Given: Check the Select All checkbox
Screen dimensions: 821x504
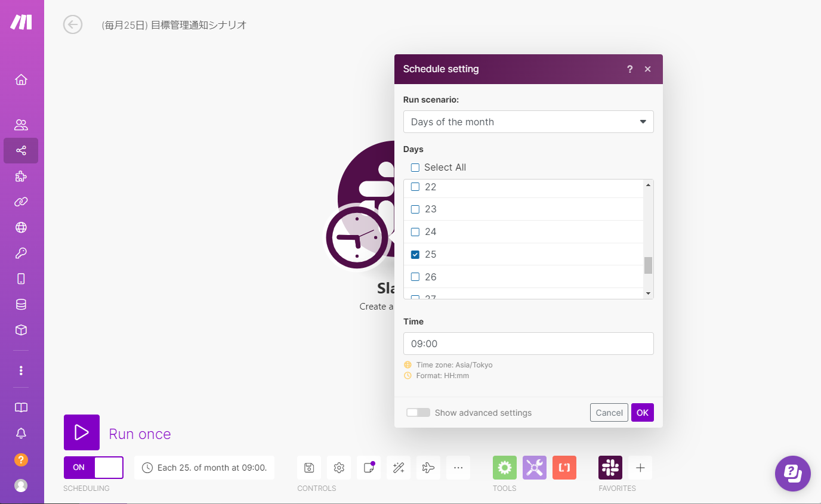Looking at the screenshot, I should (x=415, y=168).
